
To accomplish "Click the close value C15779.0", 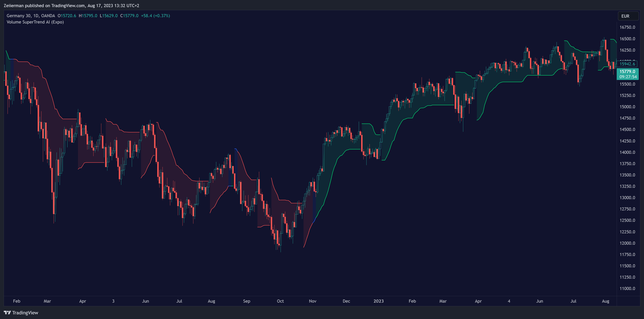I will [129, 16].
